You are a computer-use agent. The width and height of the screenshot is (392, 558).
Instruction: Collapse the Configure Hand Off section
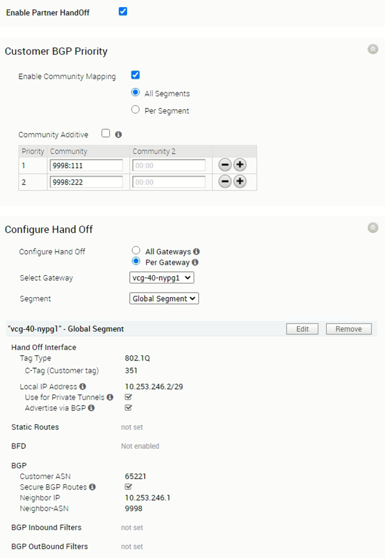(373, 227)
